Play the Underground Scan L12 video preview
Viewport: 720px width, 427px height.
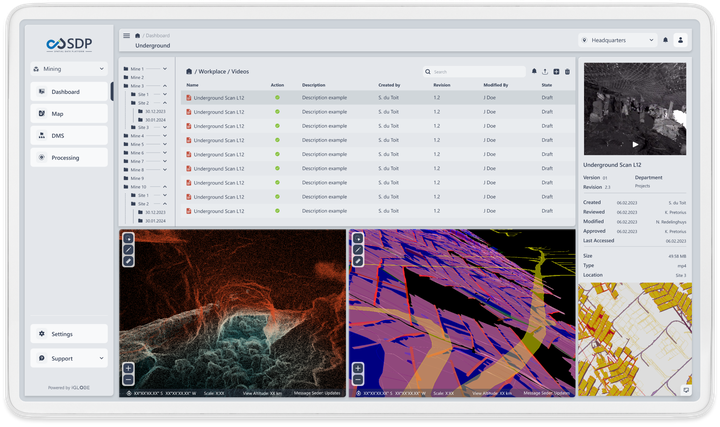pos(635,145)
